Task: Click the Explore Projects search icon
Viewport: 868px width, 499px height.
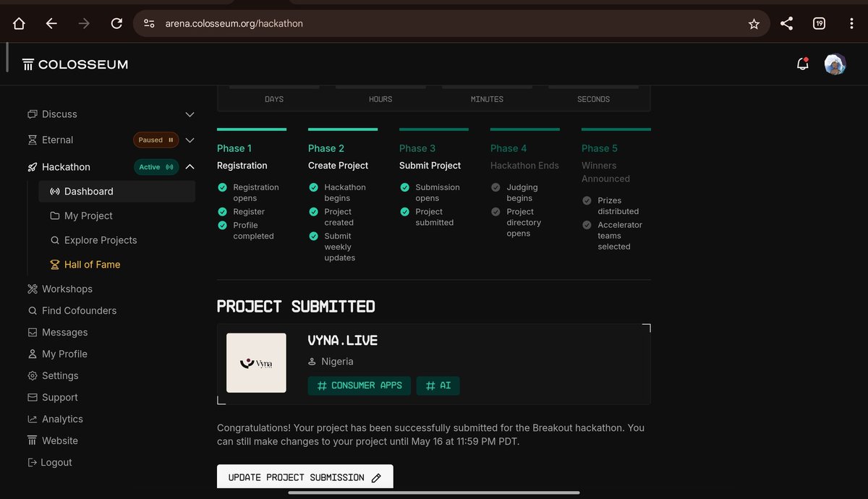Action: pyautogui.click(x=55, y=240)
